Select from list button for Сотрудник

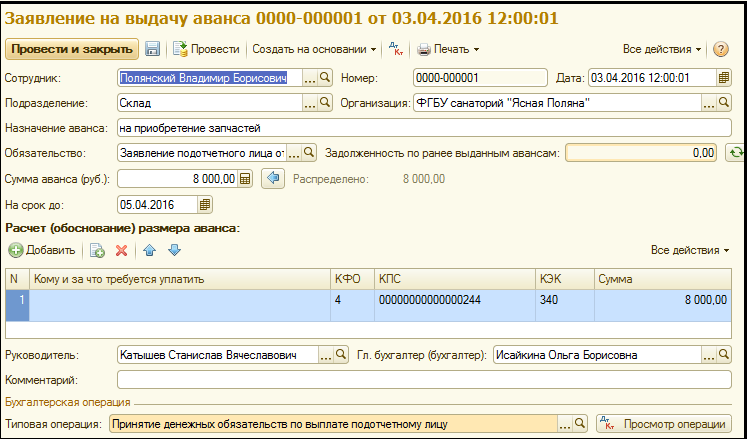pyautogui.click(x=310, y=78)
